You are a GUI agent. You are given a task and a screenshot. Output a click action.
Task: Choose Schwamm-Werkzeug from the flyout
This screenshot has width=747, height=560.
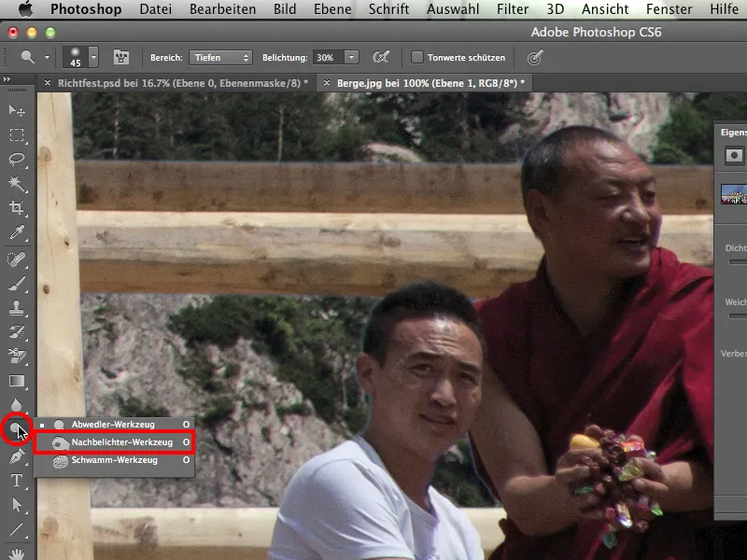tap(114, 460)
